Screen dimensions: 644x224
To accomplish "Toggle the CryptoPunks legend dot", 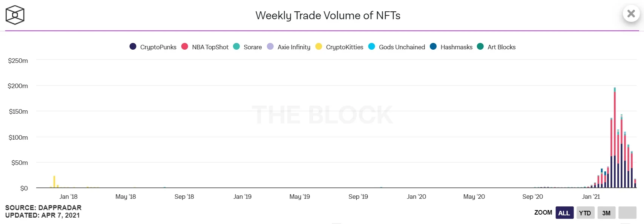I will tap(133, 46).
